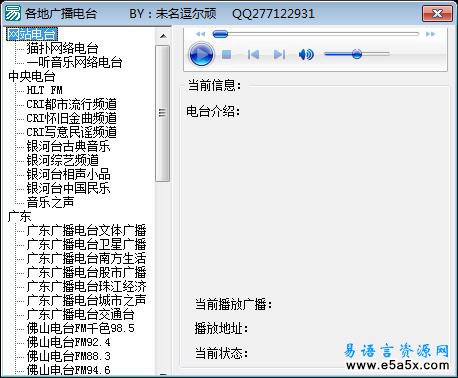
Task: Click the 当前播放广播 label
Action: pyautogui.click(x=234, y=304)
